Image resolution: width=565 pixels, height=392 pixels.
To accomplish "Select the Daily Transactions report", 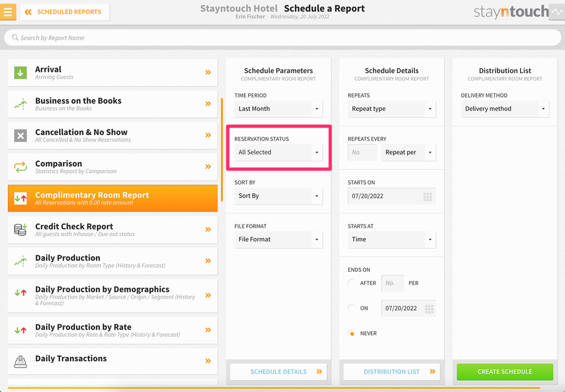I will (113, 361).
